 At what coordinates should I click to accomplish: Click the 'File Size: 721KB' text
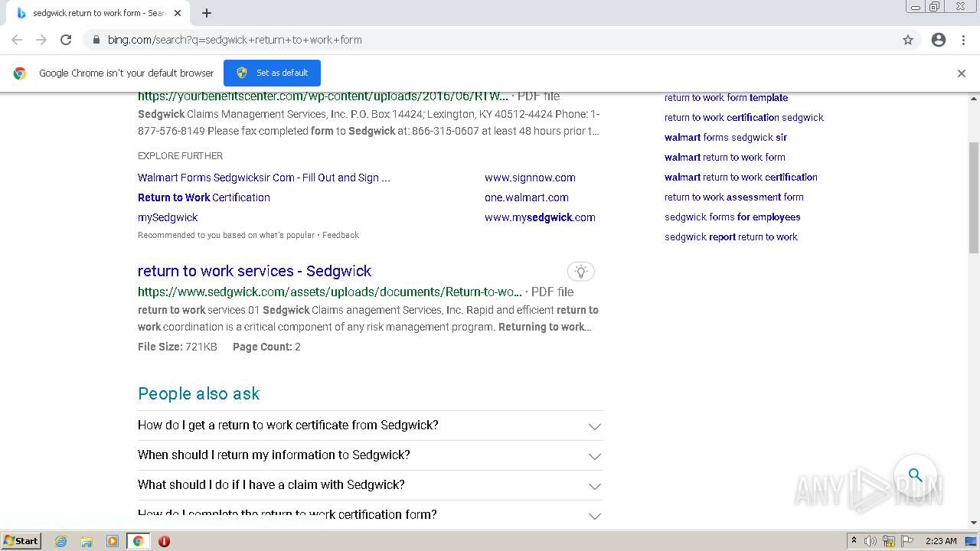coord(178,347)
